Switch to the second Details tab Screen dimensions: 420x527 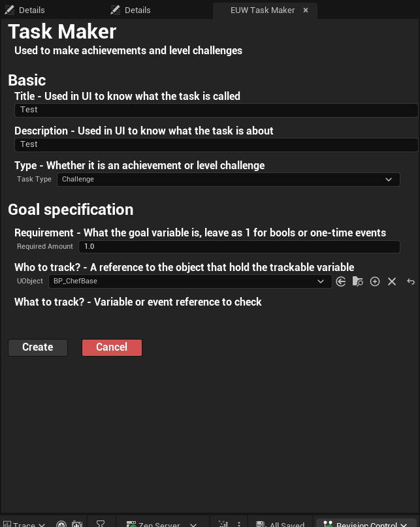tap(131, 10)
